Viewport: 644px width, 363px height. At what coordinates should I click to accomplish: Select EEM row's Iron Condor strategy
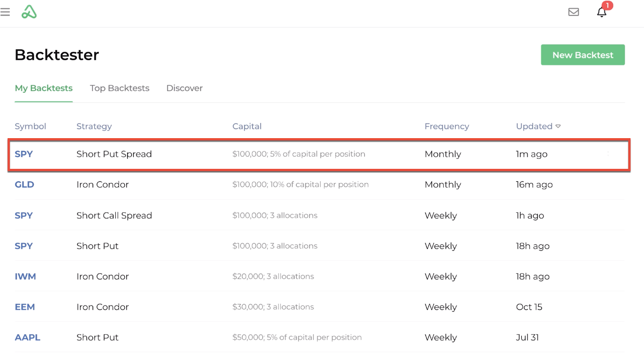pyautogui.click(x=103, y=307)
